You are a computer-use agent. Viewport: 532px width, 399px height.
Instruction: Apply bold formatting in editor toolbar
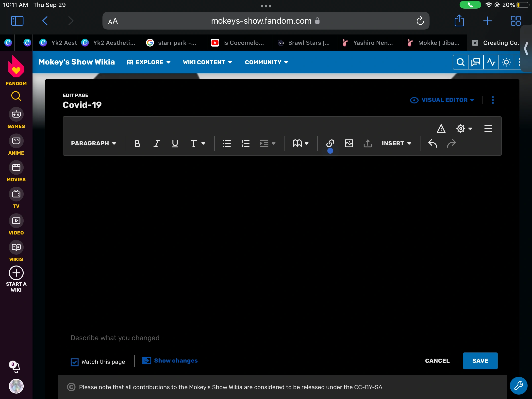click(x=137, y=143)
